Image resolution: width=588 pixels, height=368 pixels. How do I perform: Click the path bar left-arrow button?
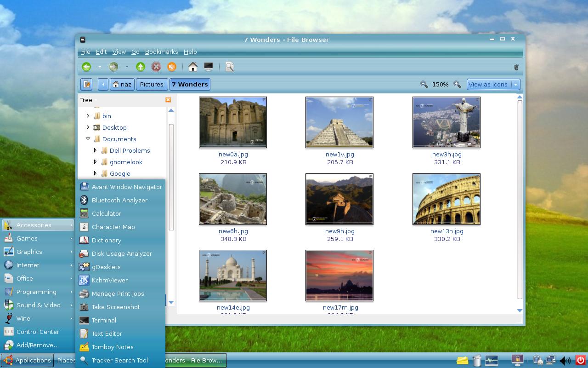click(x=103, y=84)
